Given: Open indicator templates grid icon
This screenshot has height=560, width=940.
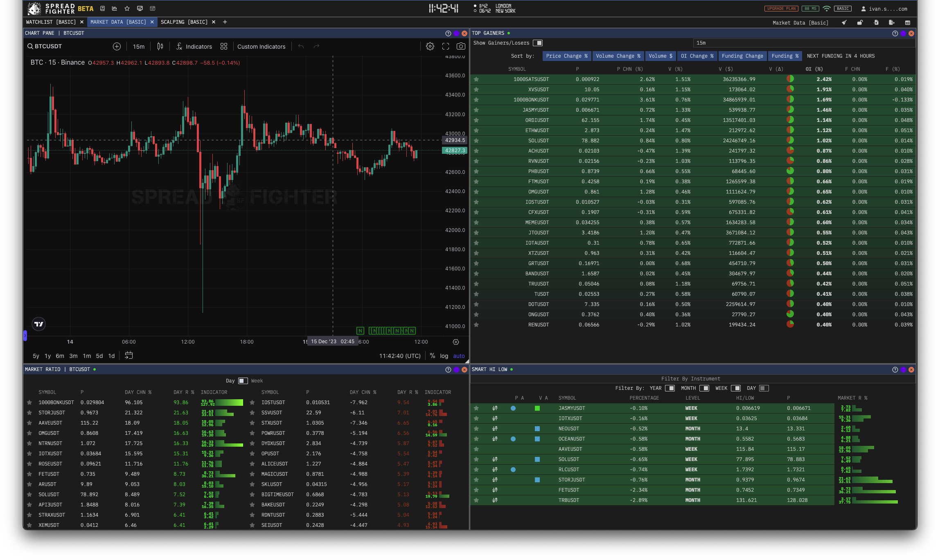Looking at the screenshot, I should tap(224, 47).
